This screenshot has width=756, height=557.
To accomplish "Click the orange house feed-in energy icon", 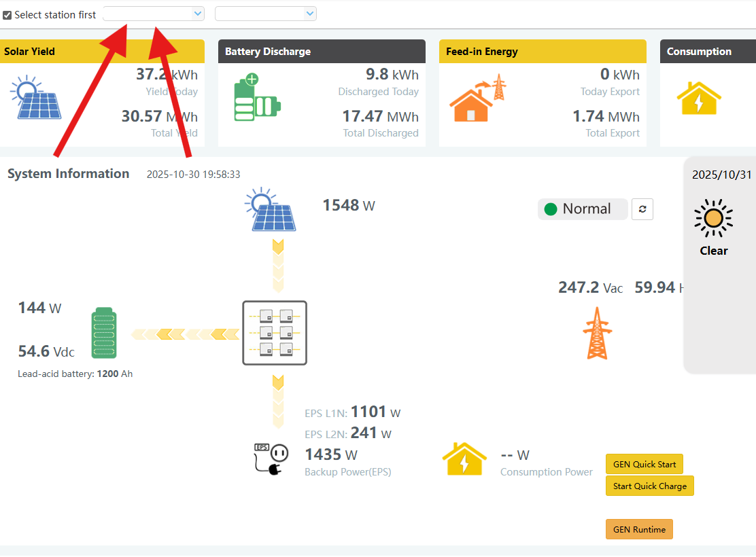I will point(478,98).
